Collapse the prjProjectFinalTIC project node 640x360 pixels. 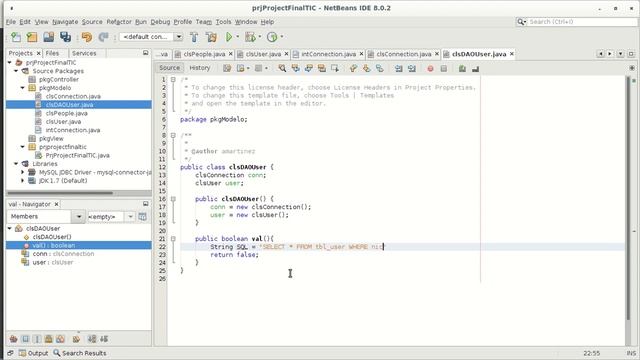[9, 62]
